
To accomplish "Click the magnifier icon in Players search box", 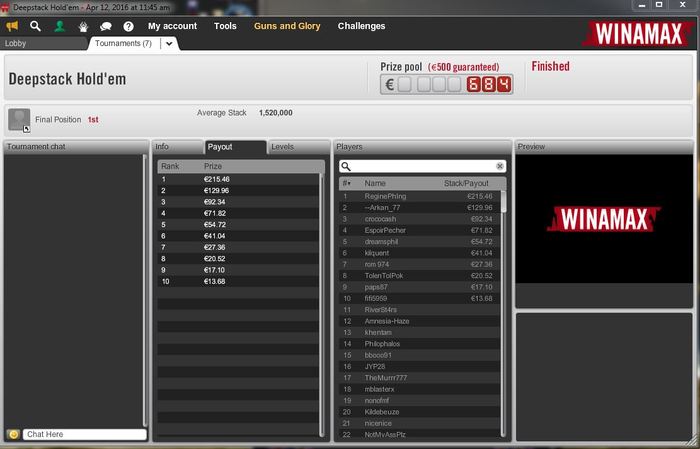I will [x=346, y=166].
